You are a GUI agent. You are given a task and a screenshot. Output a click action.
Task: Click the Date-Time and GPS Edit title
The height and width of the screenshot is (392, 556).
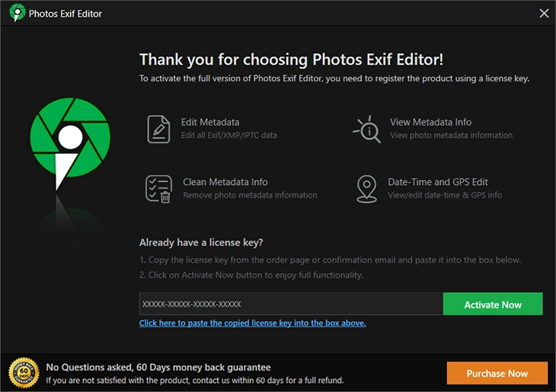(x=438, y=182)
